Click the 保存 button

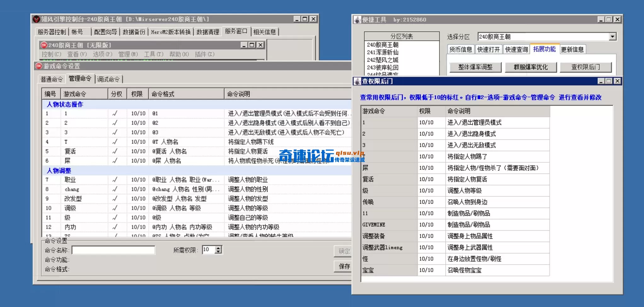(x=344, y=266)
